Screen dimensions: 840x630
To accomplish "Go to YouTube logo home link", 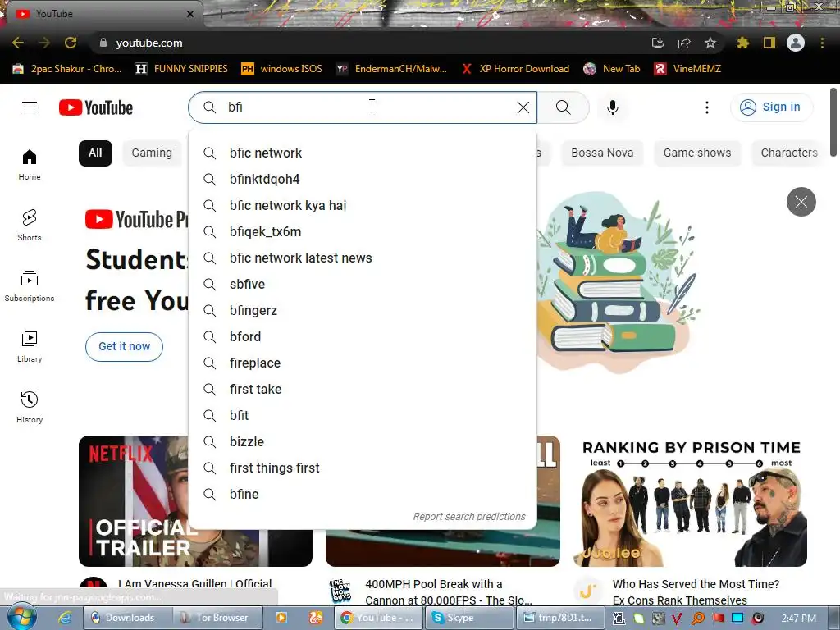I will [x=96, y=107].
